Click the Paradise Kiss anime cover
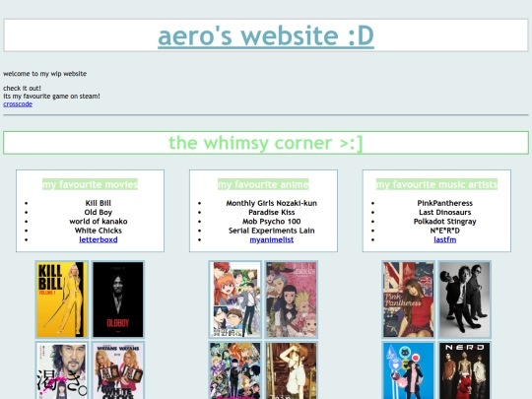Viewport: 532px width, 399px height. [x=292, y=299]
